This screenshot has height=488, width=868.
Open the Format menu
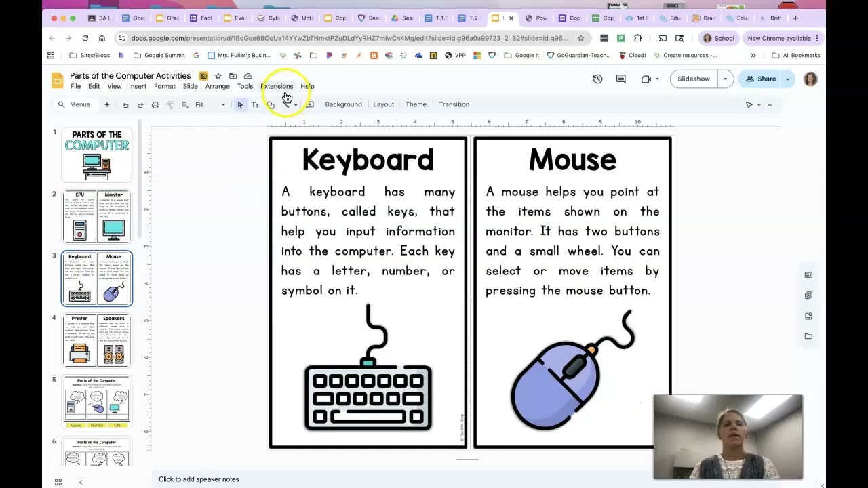coord(164,86)
